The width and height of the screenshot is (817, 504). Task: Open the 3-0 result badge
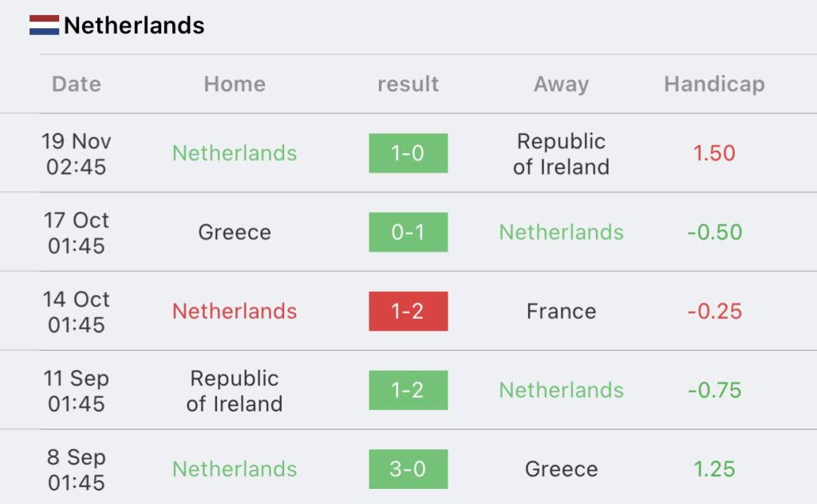click(408, 469)
